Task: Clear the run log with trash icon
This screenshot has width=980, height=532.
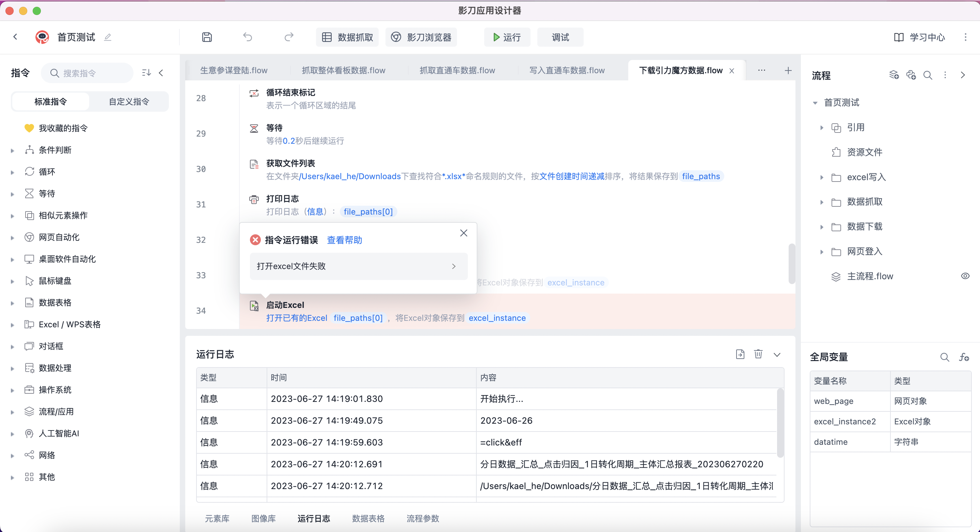Action: 758,354
